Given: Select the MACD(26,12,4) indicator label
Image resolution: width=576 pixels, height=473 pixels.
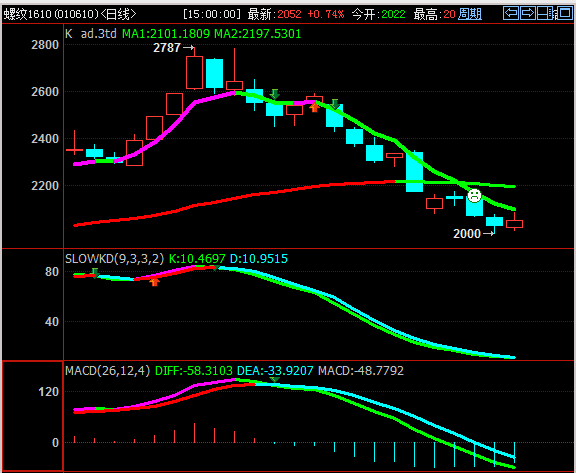Looking at the screenshot, I should (x=108, y=370).
